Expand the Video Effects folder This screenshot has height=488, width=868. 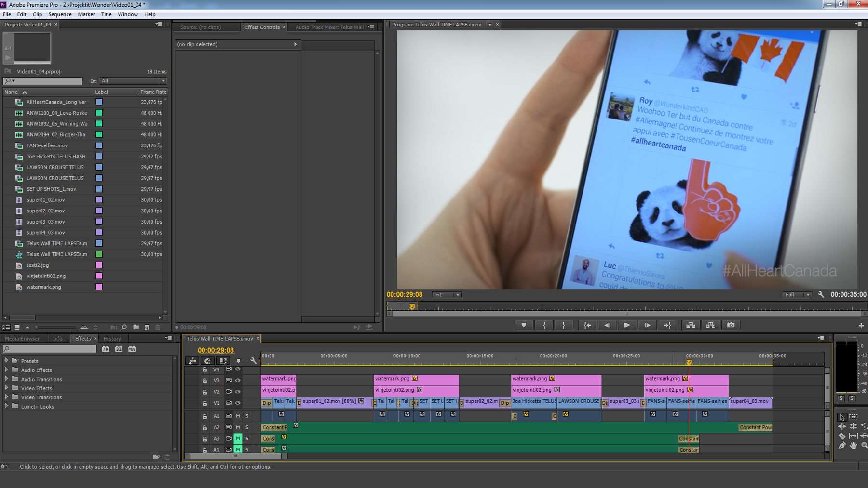point(6,388)
